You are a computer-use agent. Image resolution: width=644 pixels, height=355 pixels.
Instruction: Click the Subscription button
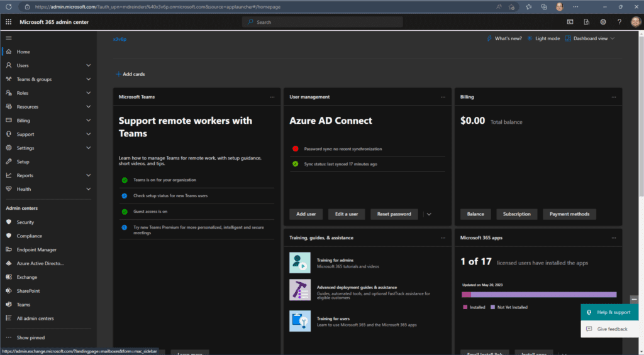click(517, 214)
